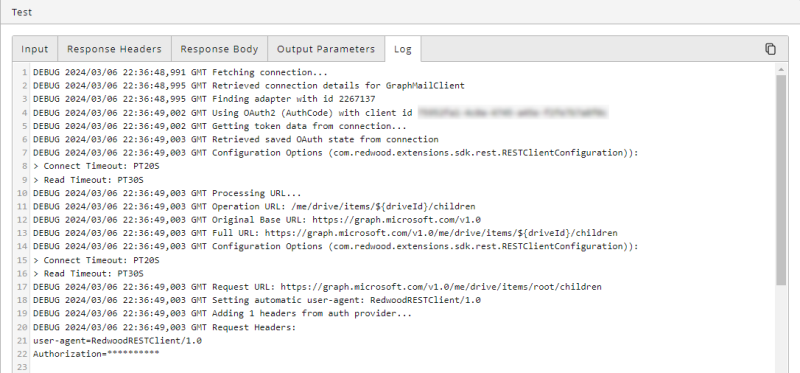The width and height of the screenshot is (800, 373).
Task: Open the Response Headers tab
Action: 114,49
